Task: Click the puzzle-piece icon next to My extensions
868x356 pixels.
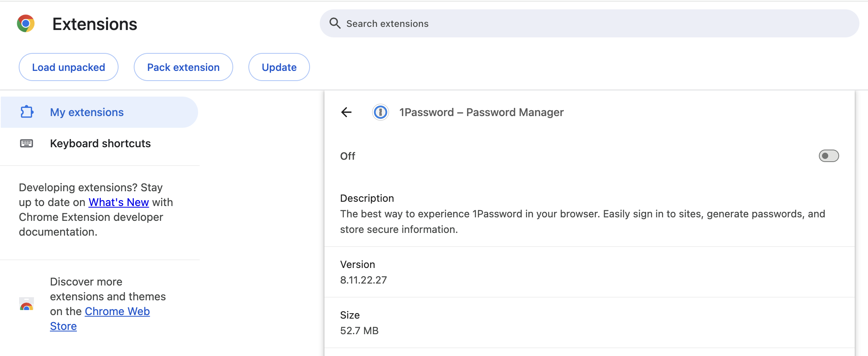Action: (26, 112)
